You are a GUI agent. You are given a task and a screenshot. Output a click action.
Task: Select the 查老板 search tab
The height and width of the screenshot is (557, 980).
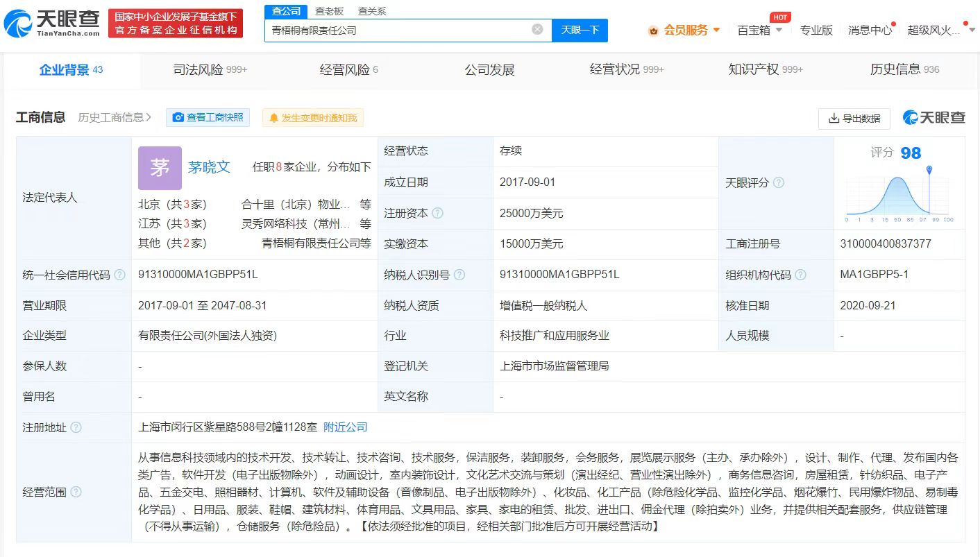[x=329, y=11]
